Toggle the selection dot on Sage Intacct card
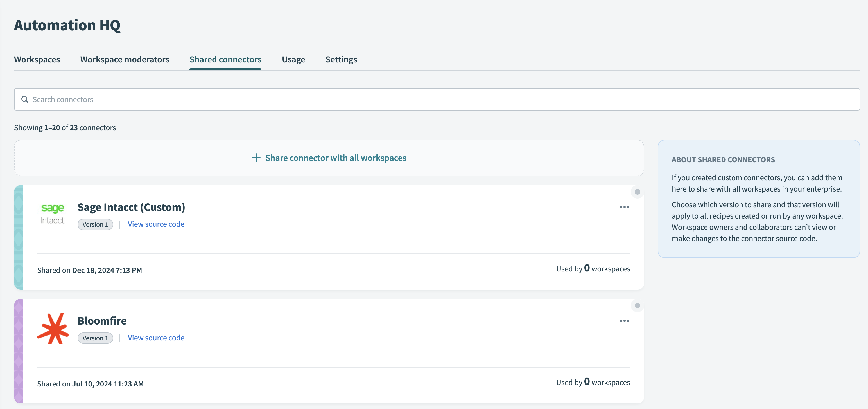Viewport: 868px width, 409px height. tap(637, 192)
